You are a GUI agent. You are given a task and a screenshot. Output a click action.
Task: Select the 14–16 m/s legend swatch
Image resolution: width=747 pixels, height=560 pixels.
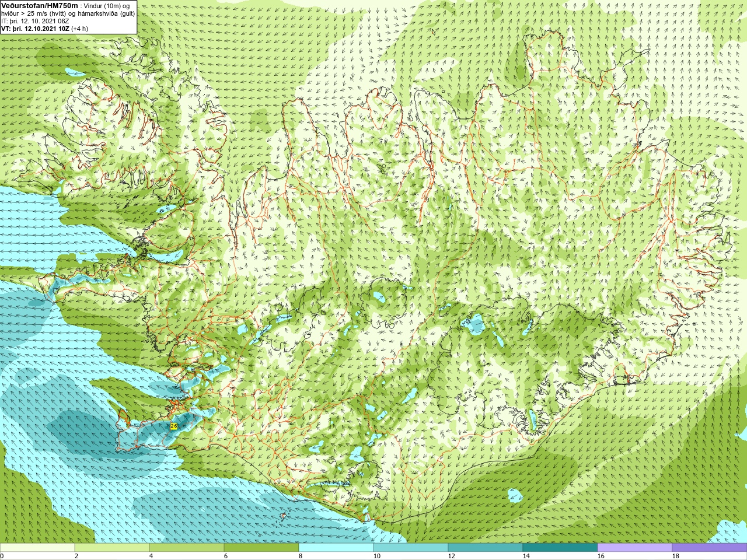point(560,548)
